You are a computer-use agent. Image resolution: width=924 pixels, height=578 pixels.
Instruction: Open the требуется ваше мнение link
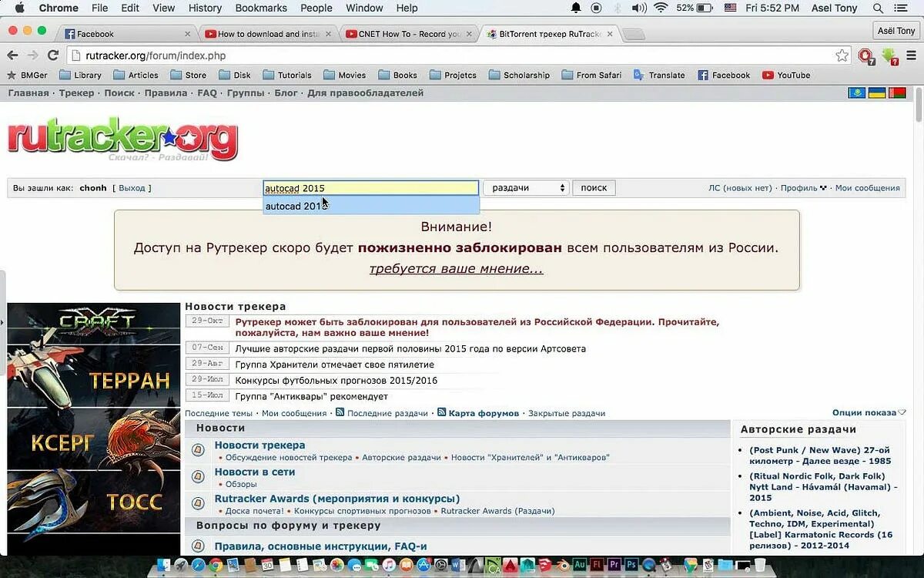coord(456,269)
